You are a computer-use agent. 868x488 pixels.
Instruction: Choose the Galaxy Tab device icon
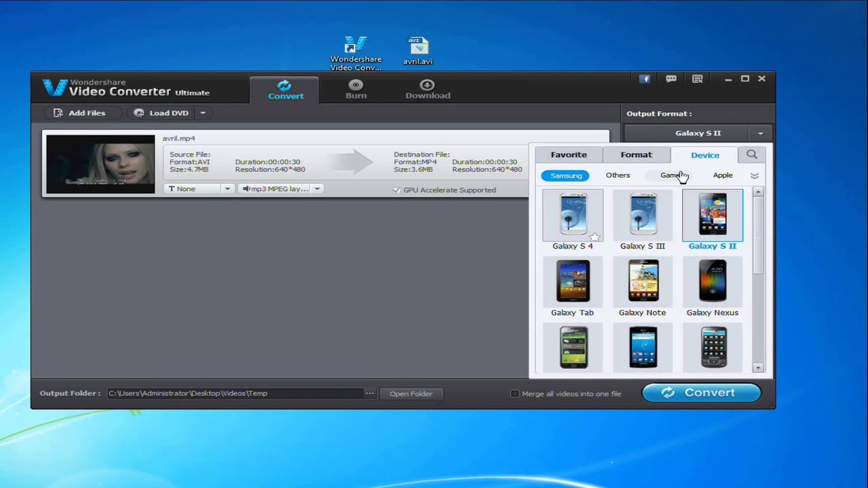click(573, 281)
